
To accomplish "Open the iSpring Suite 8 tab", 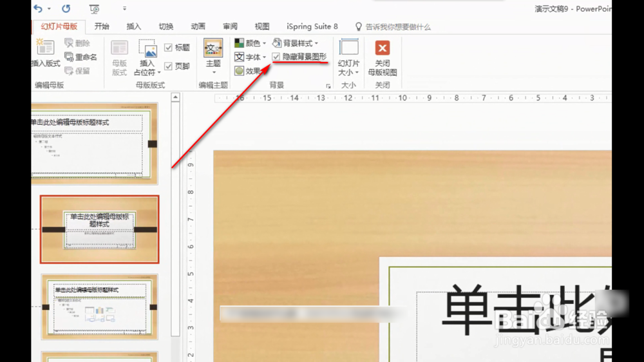I will 312,26.
